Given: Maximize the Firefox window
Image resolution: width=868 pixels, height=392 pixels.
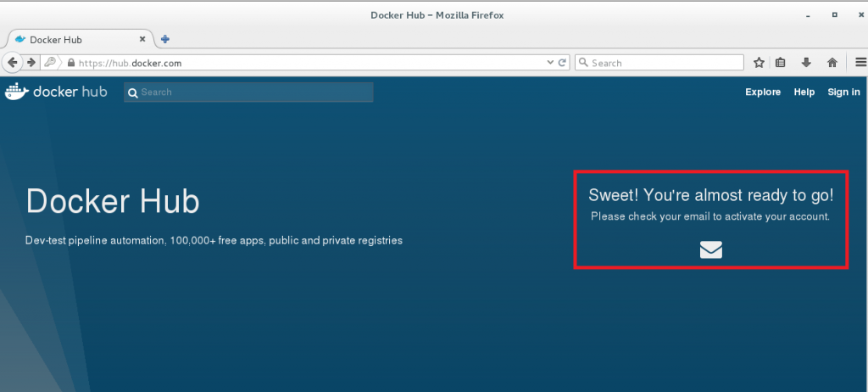Looking at the screenshot, I should [x=835, y=15].
